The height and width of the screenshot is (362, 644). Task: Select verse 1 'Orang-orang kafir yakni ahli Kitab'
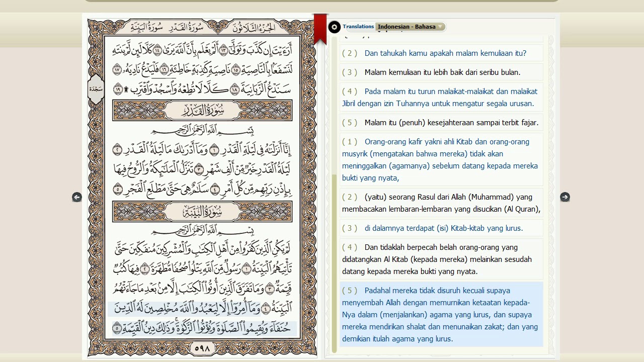[441, 160]
